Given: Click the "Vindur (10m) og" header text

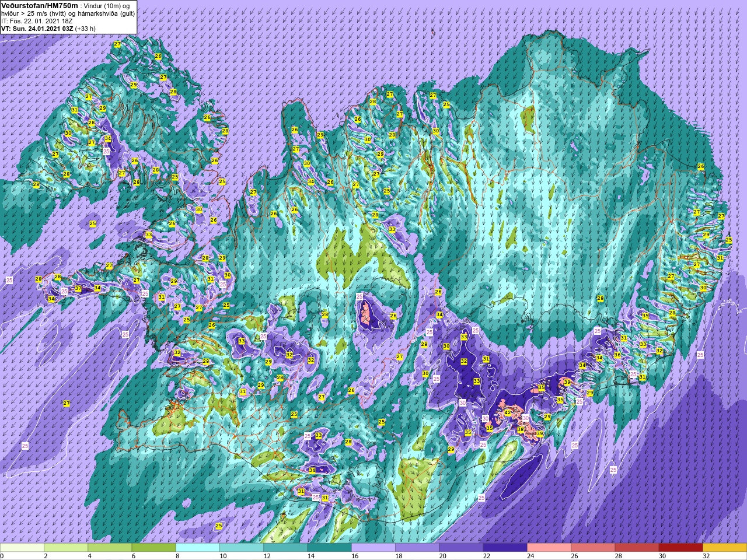Looking at the screenshot, I should pos(107,6).
